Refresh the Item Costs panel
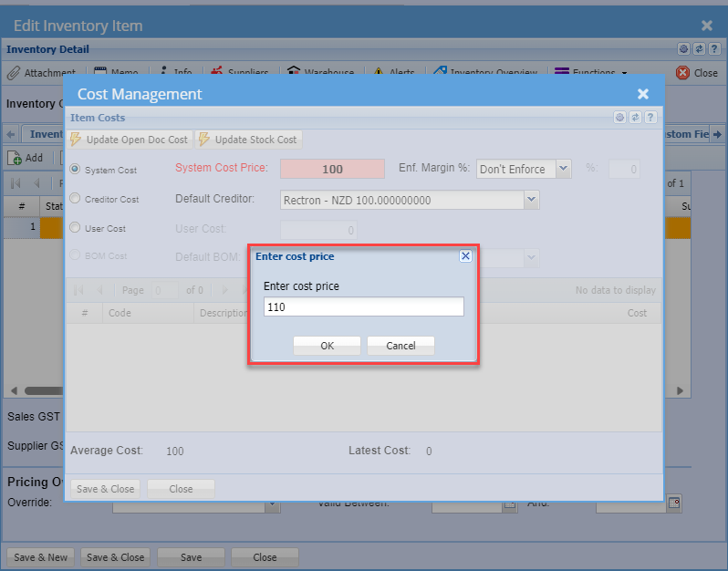 tap(635, 118)
